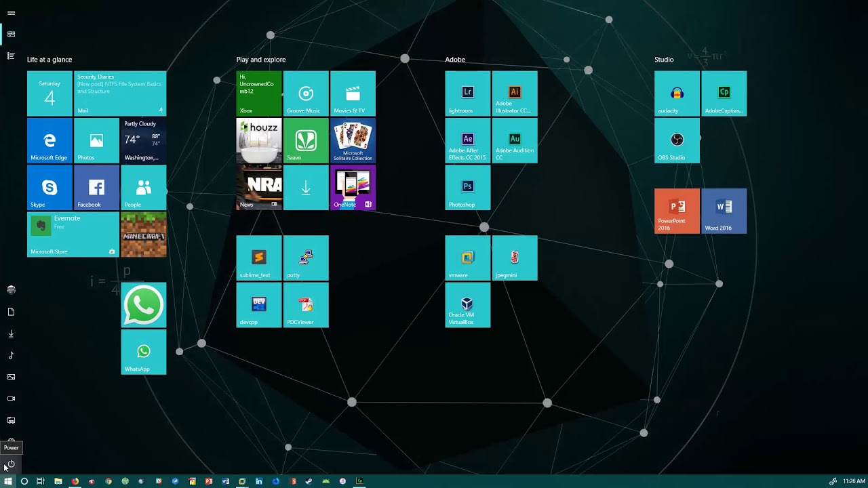Switch to pinned tiles view
The width and height of the screenshot is (868, 488).
point(11,34)
